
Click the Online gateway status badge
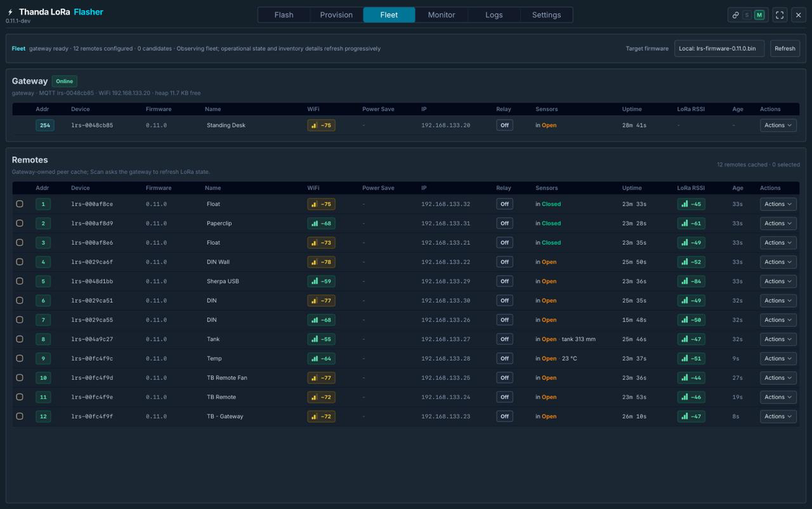(64, 81)
